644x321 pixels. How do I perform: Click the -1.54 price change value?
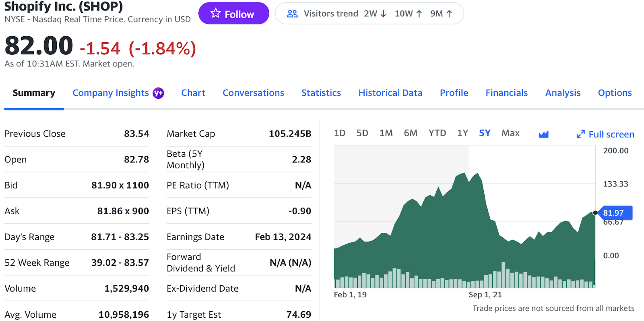[x=100, y=49]
